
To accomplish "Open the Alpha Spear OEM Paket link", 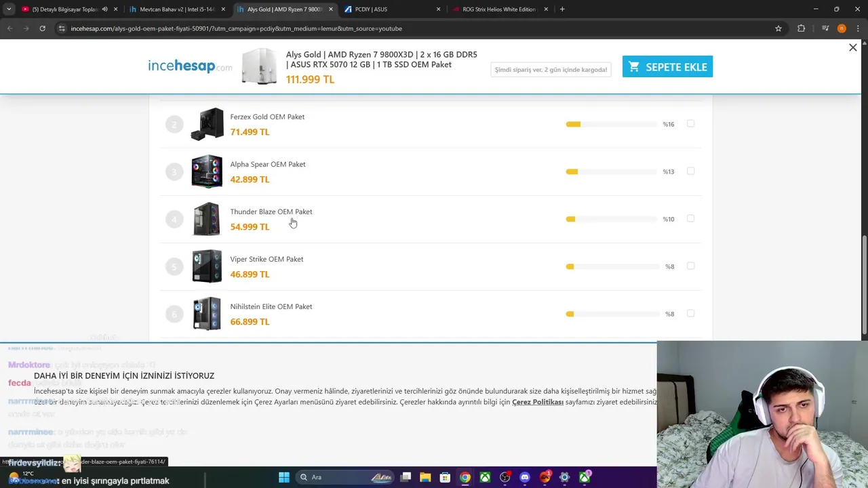I will click(x=268, y=164).
